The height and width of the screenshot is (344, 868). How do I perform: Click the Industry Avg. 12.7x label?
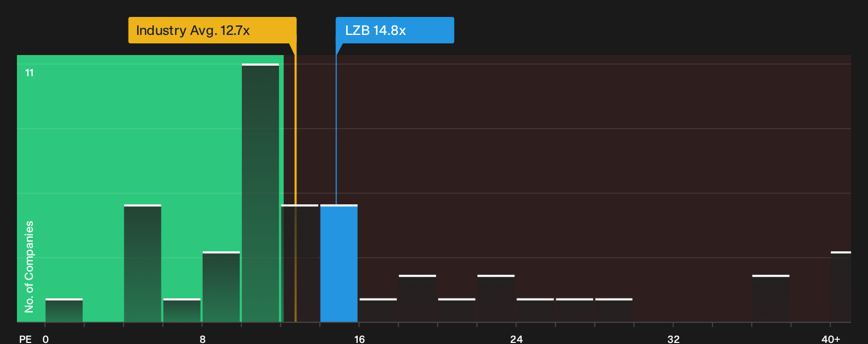click(212, 30)
